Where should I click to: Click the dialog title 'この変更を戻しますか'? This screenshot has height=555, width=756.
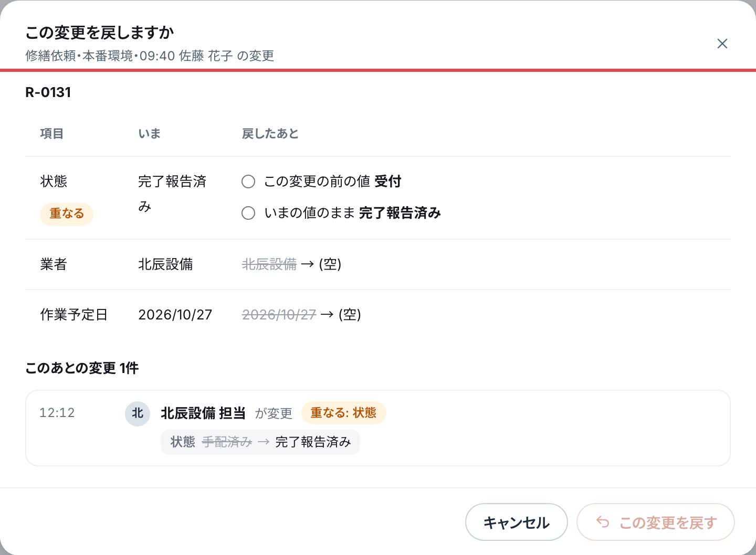(100, 33)
